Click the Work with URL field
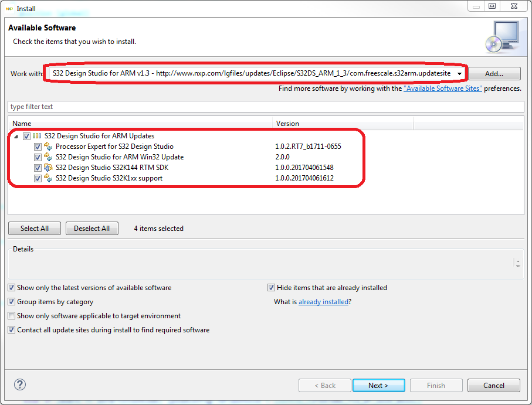The height and width of the screenshot is (405, 532). 252,73
